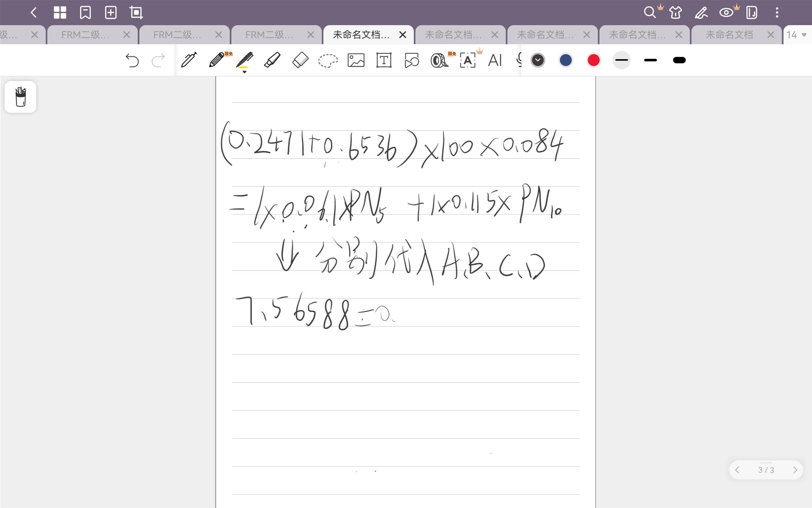
Task: Select the text box tool
Action: pos(384,60)
